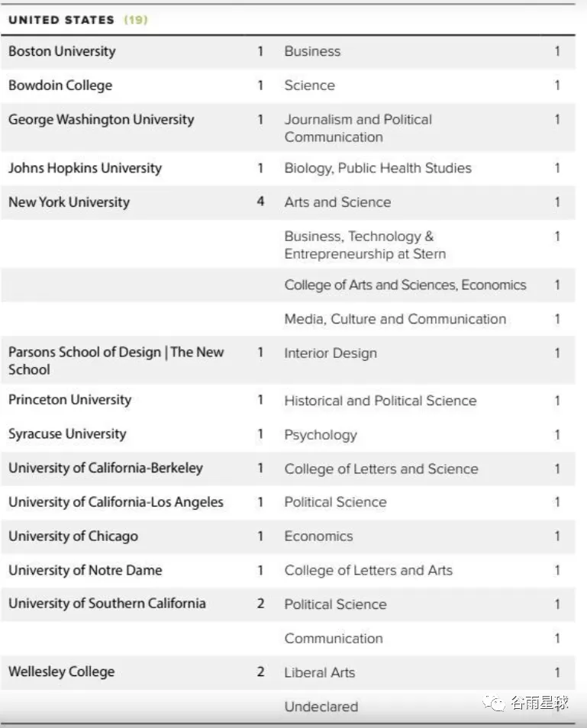The image size is (587, 728).
Task: Click Media, Culture and Communication major
Action: tap(395, 319)
